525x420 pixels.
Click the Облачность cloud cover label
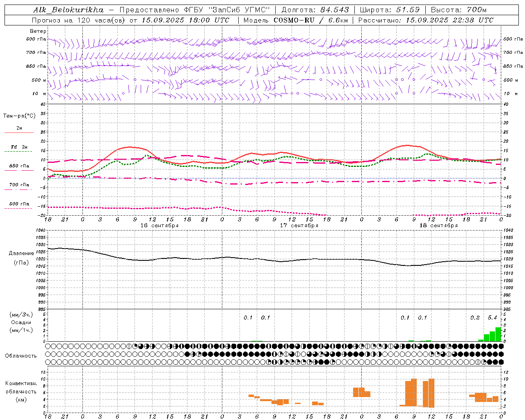21,356
